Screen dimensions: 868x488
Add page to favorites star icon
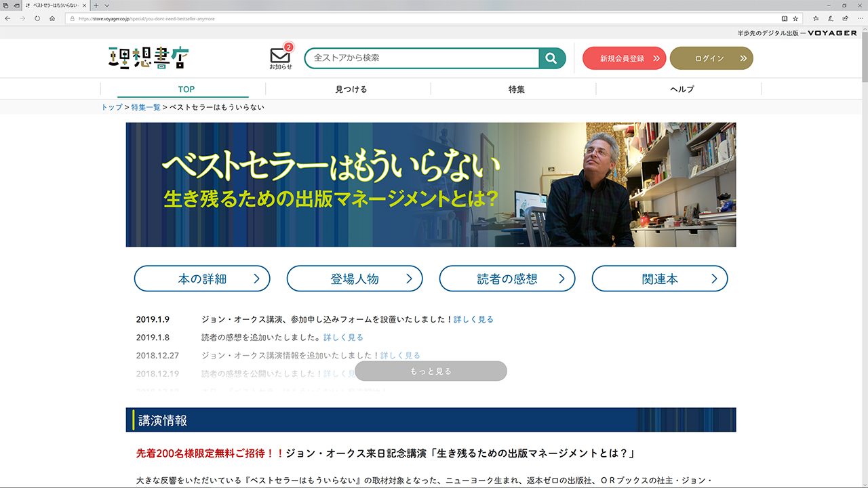(795, 18)
